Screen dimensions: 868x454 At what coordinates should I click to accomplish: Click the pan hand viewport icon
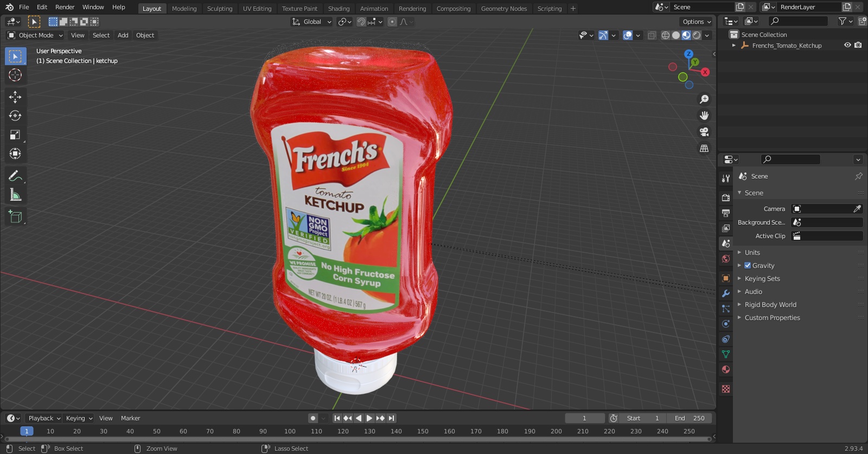click(704, 116)
